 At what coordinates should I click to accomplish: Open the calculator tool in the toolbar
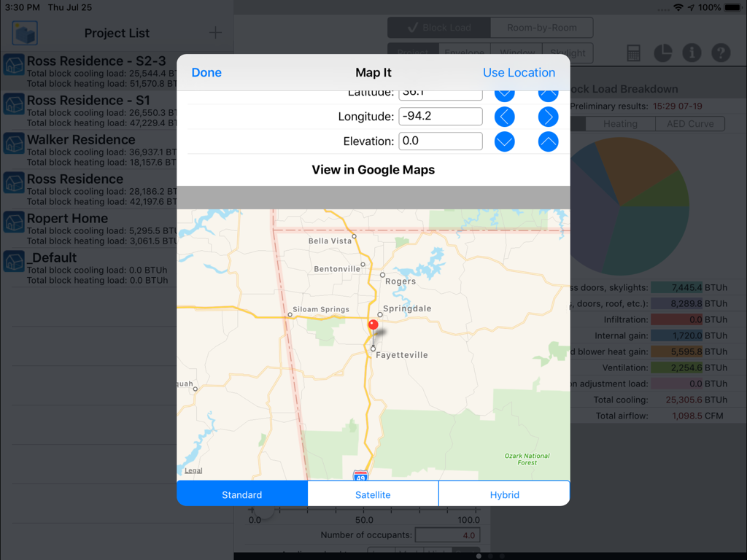632,52
